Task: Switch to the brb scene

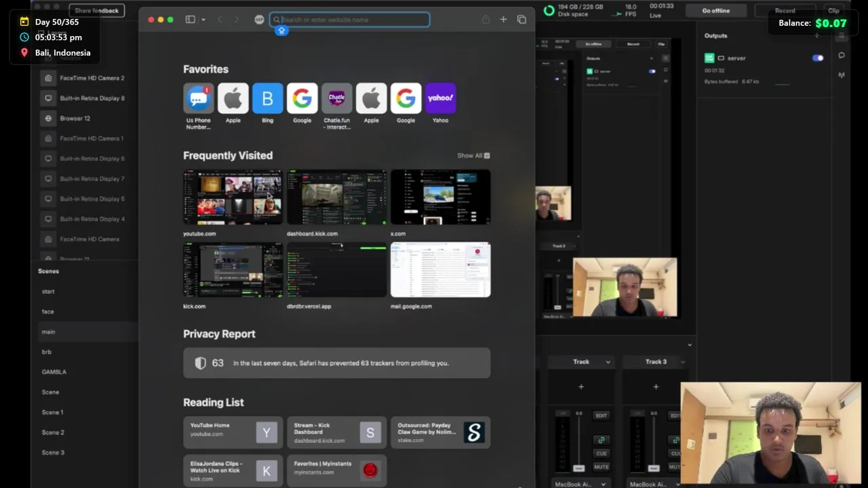Action: [47, 352]
